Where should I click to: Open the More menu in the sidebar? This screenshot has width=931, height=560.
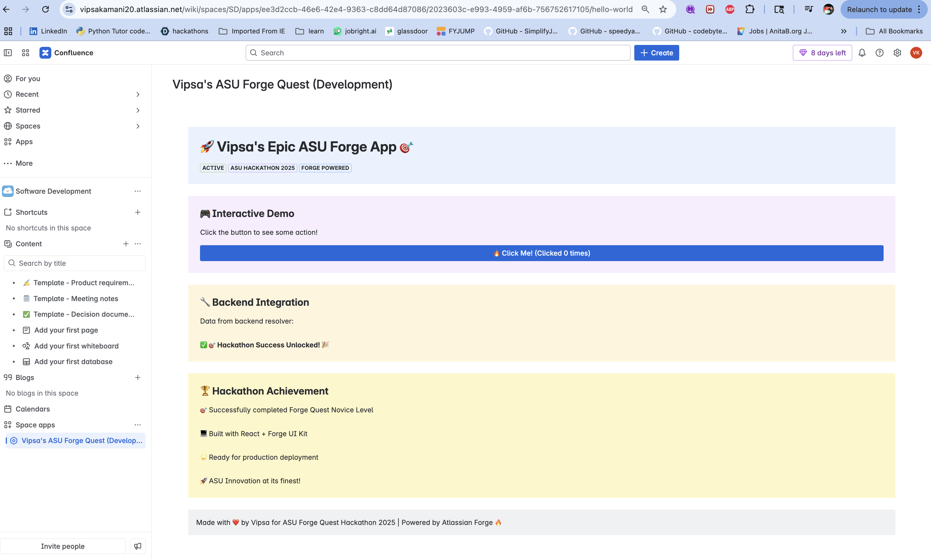8,163
